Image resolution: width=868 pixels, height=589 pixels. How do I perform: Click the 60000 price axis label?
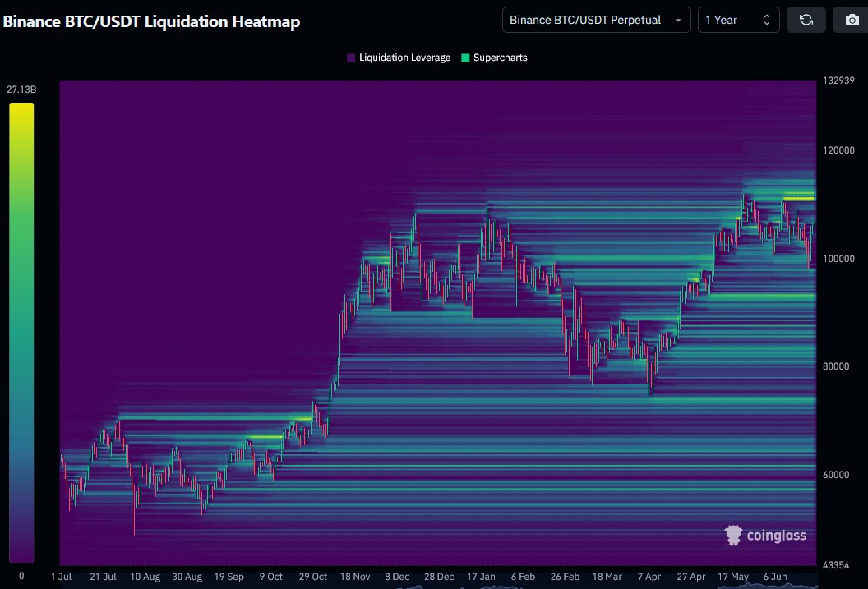tap(836, 475)
